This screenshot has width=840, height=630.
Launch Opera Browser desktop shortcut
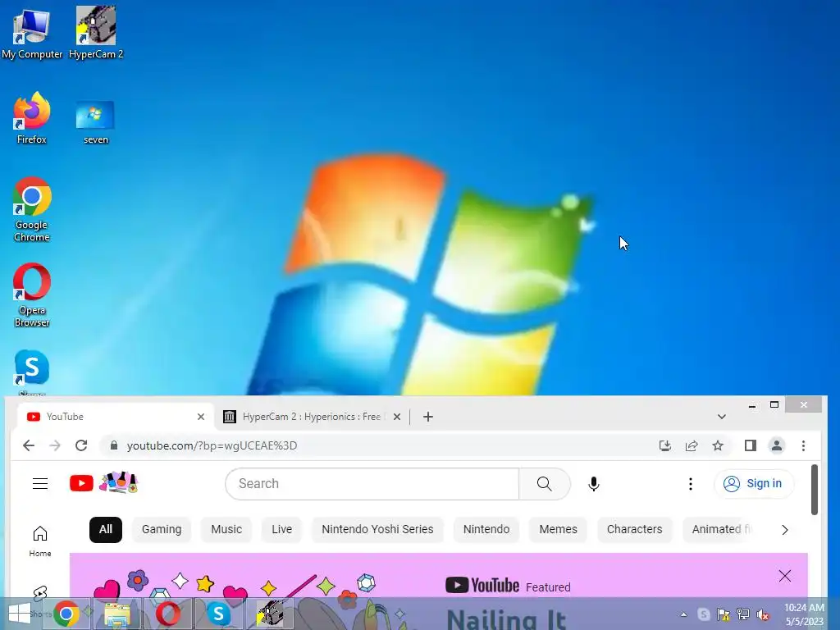[x=32, y=295]
